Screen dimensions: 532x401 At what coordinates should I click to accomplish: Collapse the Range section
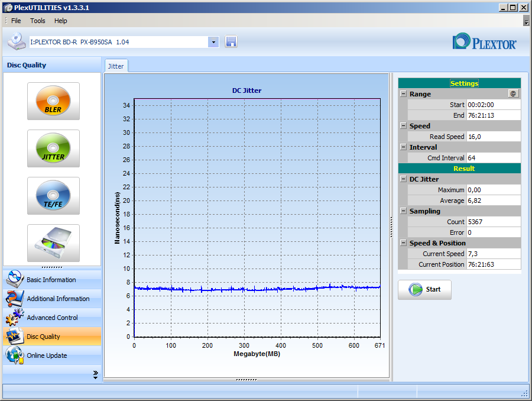[x=403, y=93]
